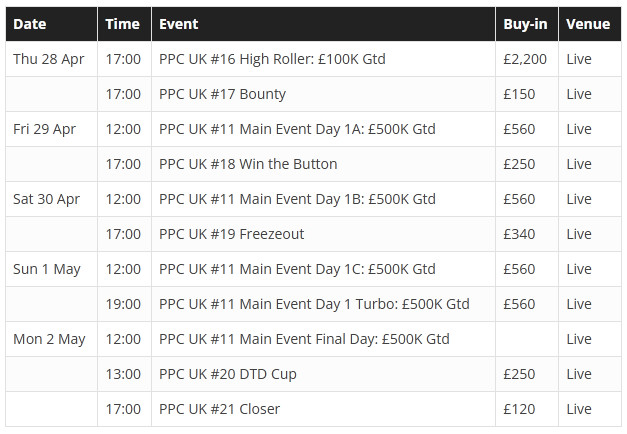The width and height of the screenshot is (627, 434).
Task: Click the Venue column header
Action: (590, 24)
